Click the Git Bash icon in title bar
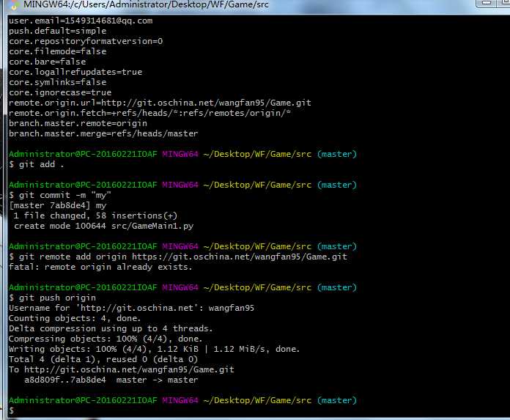The height and width of the screenshot is (420, 510). click(x=14, y=4)
